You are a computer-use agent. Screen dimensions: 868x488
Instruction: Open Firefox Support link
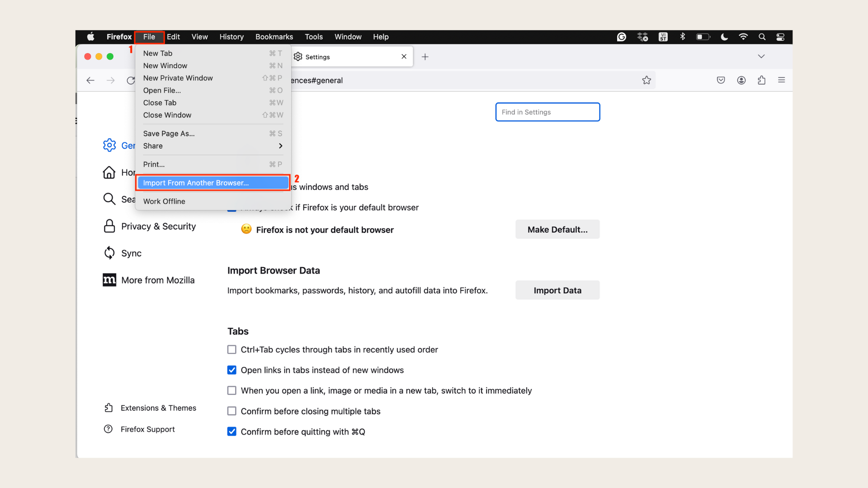point(147,429)
